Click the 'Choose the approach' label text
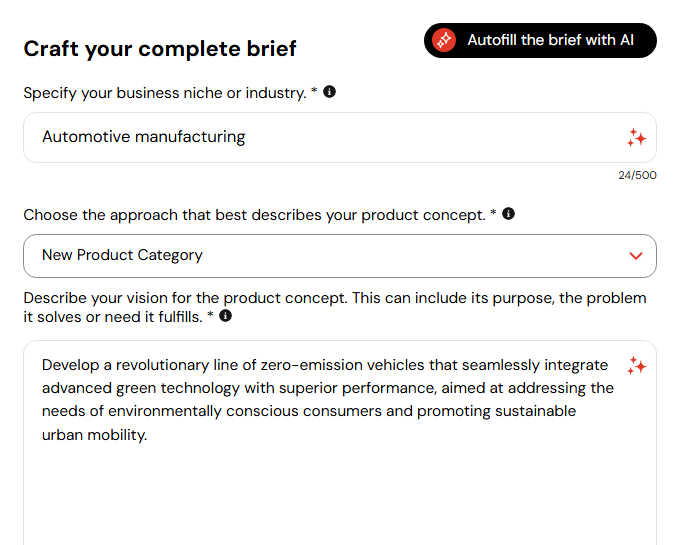 255,215
